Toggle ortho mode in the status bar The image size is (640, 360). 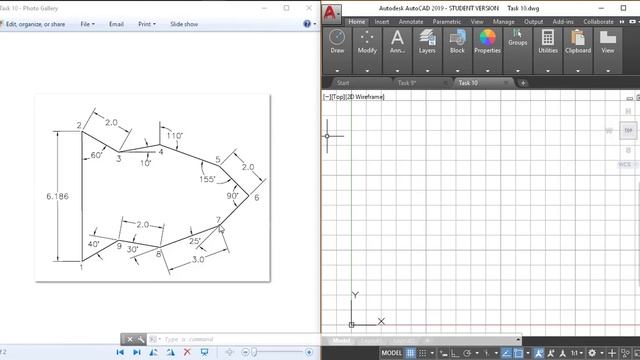pyautogui.click(x=455, y=353)
